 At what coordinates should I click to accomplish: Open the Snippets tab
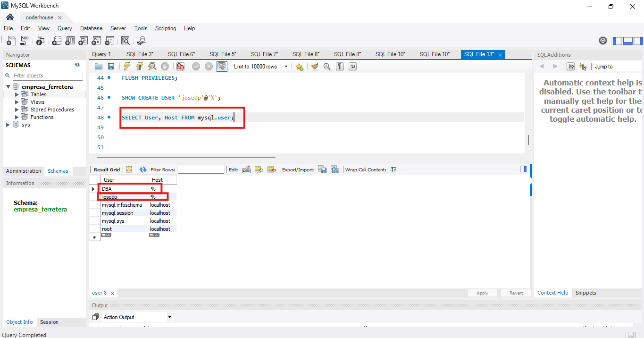tap(586, 293)
